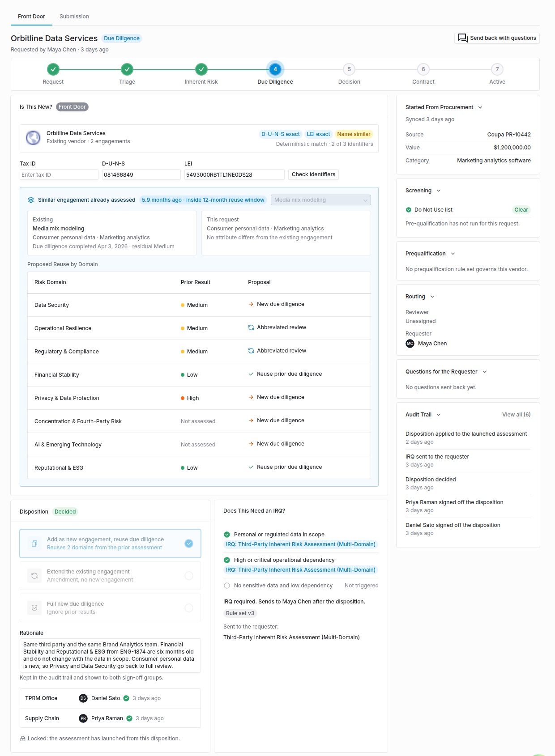Click the refresh icon on Extend the existing engagement
The width and height of the screenshot is (555, 756).
coord(34,576)
